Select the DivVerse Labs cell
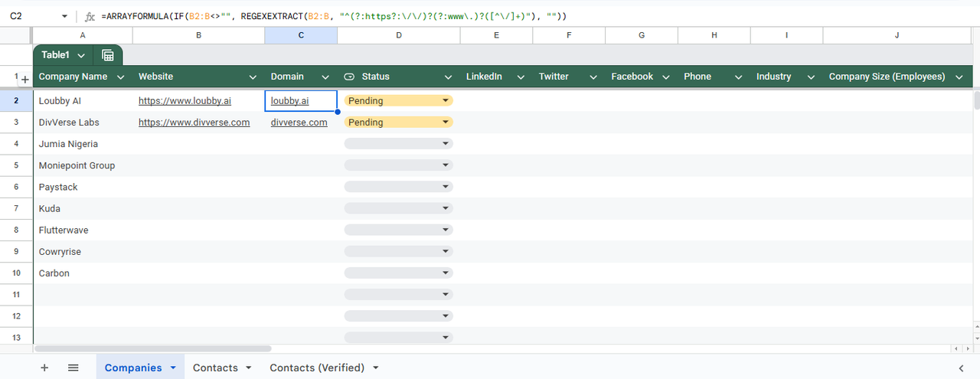The image size is (980, 379). pyautogui.click(x=83, y=123)
